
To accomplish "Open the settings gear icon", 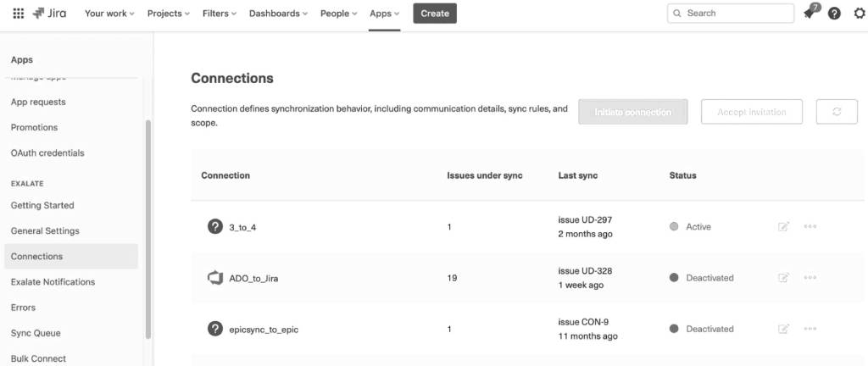I will 860,14.
